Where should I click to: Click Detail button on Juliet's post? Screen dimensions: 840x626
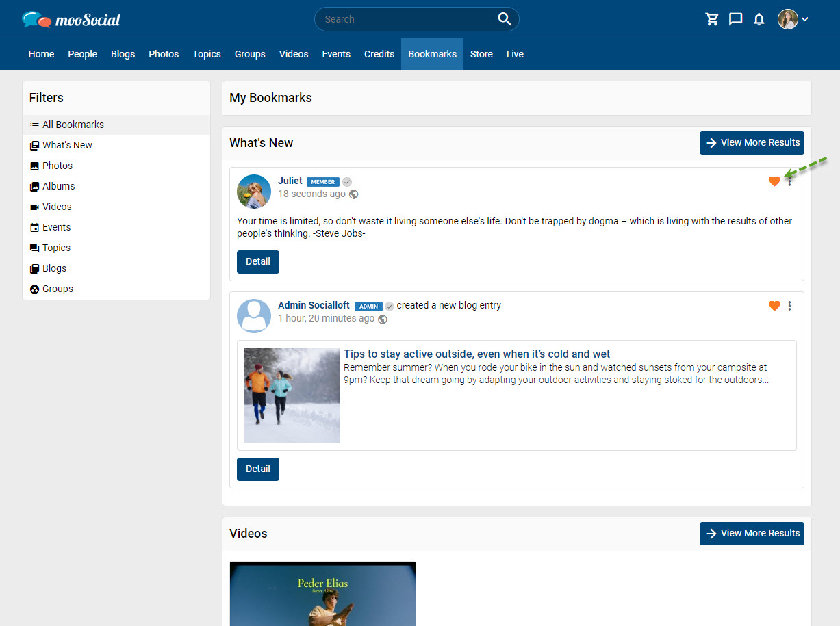pyautogui.click(x=258, y=262)
